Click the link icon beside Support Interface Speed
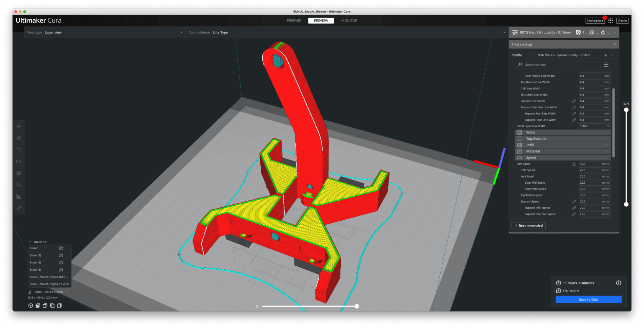 pyautogui.click(x=574, y=214)
